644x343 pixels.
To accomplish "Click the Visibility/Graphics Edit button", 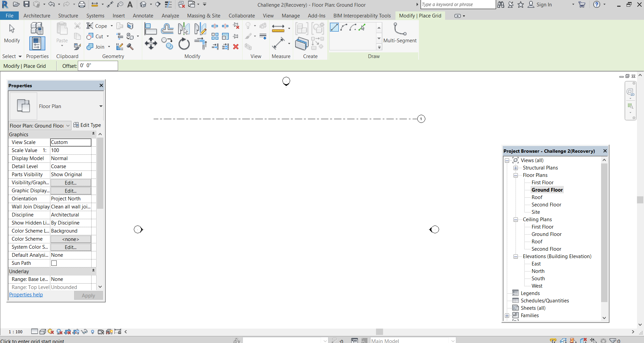I will coord(70,183).
